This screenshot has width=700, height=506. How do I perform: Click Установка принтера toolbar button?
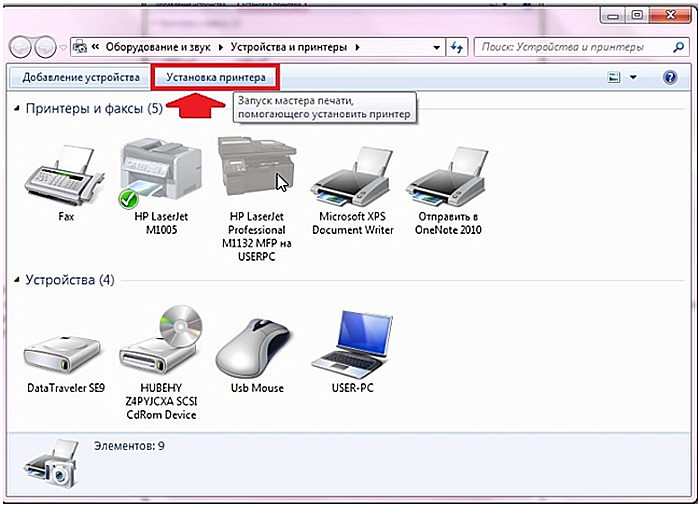(x=216, y=76)
